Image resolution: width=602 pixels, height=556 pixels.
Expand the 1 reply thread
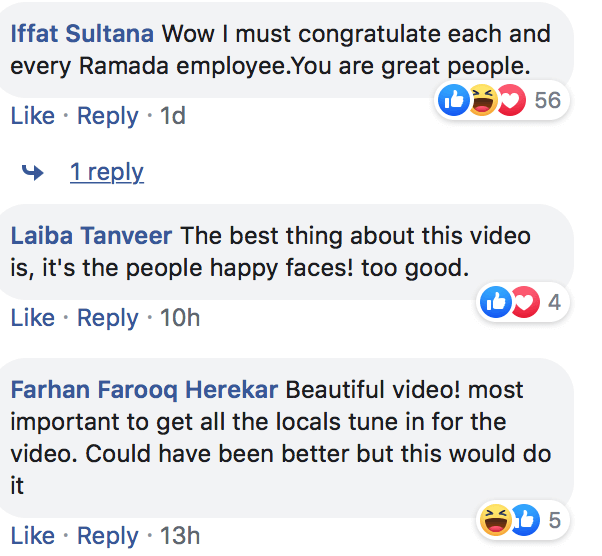107,172
